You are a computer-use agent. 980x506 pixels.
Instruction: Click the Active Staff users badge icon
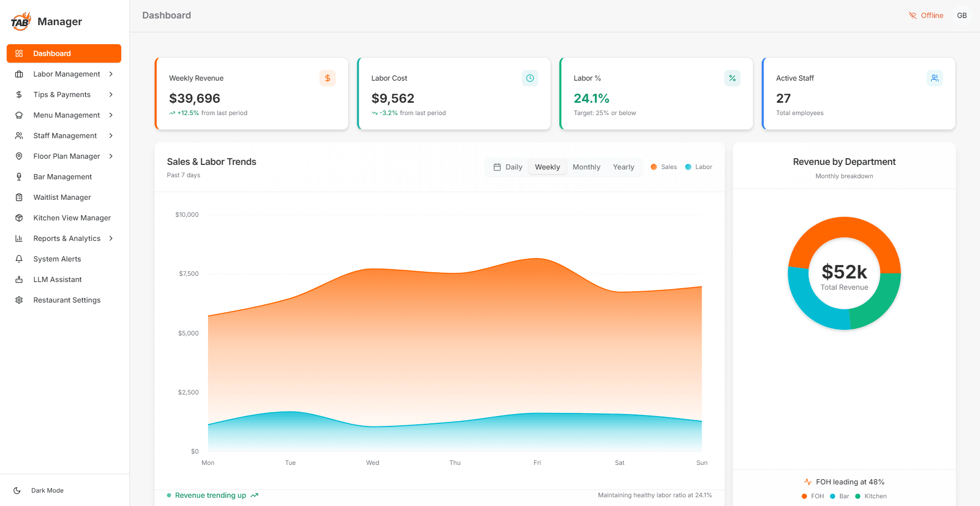point(935,78)
